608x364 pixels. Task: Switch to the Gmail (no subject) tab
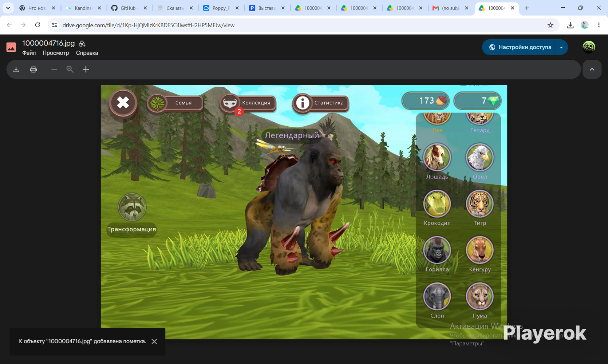(446, 8)
